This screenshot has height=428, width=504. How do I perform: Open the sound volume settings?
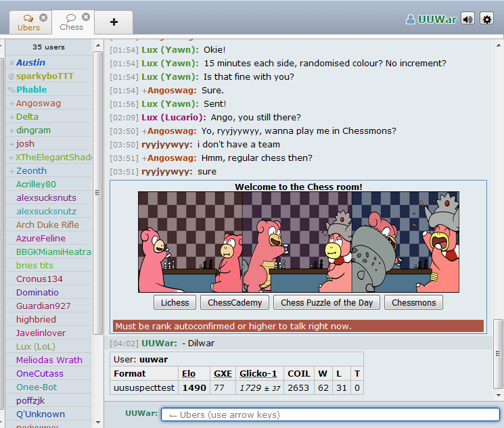pyautogui.click(x=467, y=20)
